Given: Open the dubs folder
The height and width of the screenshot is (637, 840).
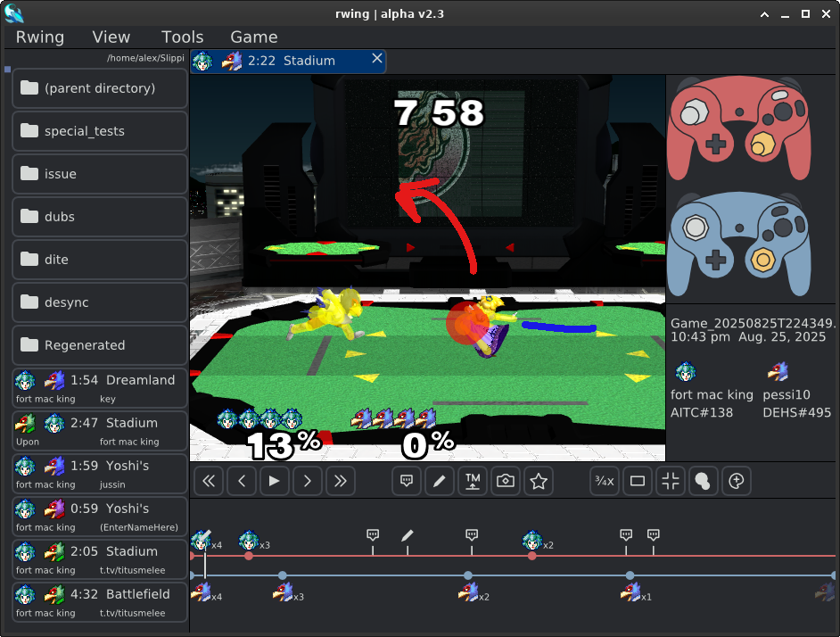Looking at the screenshot, I should [100, 217].
